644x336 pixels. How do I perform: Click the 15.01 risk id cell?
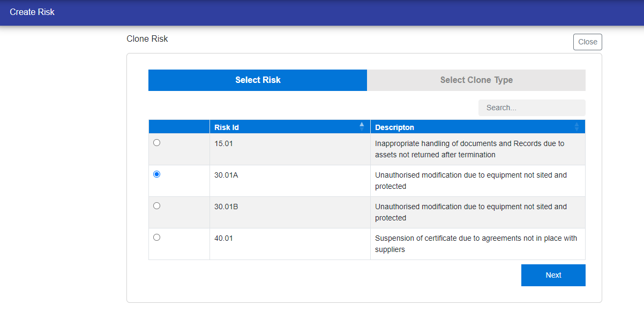(223, 143)
